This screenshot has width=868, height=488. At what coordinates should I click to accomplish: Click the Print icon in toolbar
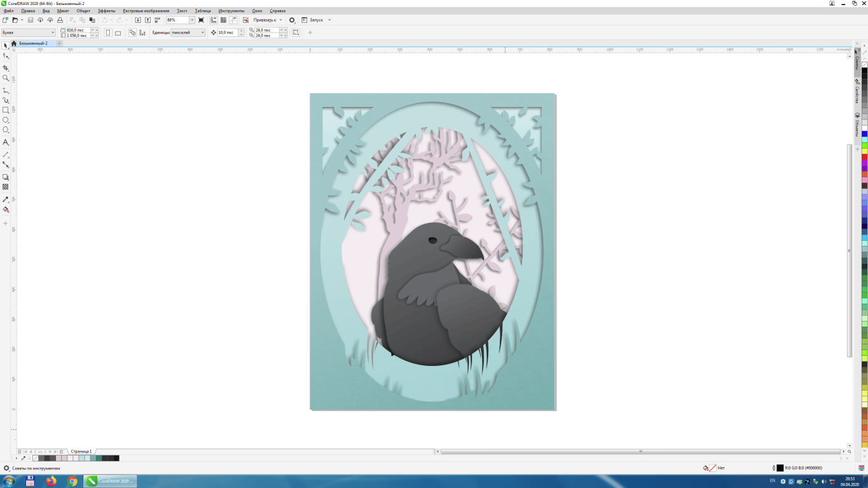[x=60, y=20]
